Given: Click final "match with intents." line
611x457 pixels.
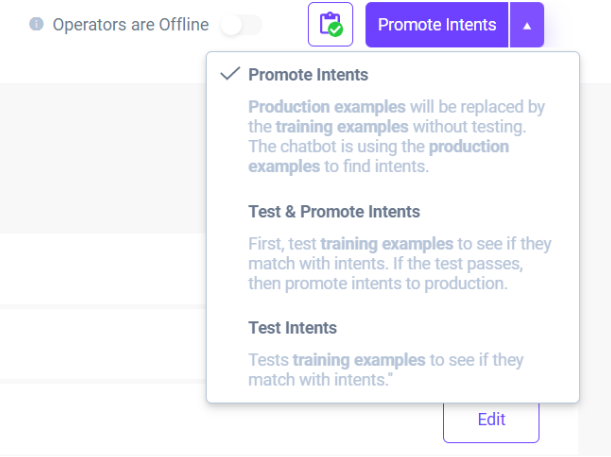Looking at the screenshot, I should click(319, 380).
